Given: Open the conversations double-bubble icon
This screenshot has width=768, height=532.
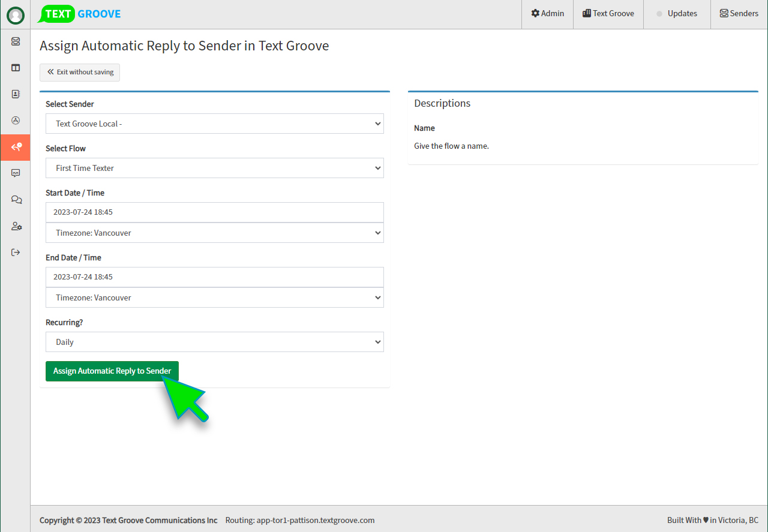Looking at the screenshot, I should tap(16, 200).
